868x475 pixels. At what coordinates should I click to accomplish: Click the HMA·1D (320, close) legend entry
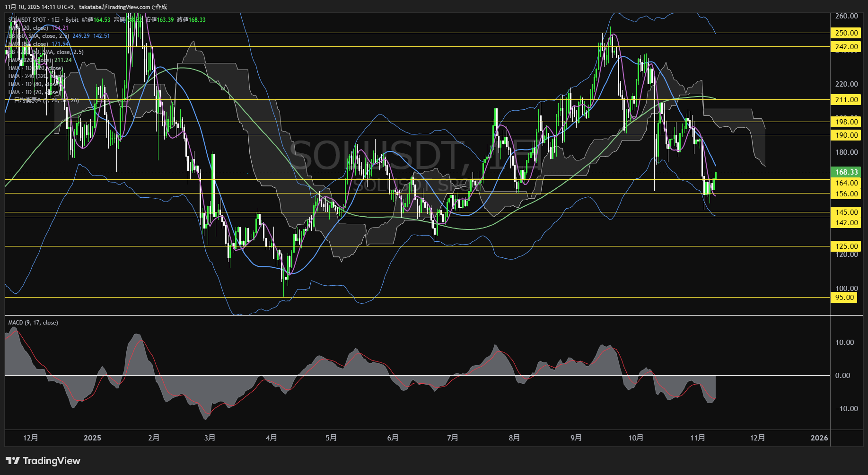point(34,68)
